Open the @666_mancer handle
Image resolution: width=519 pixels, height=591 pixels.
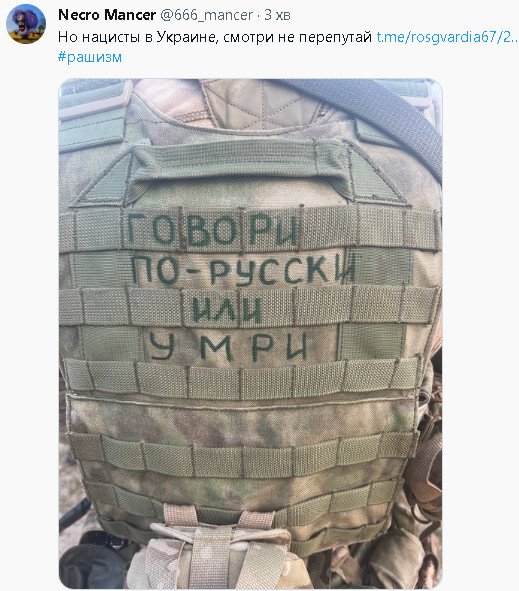click(207, 15)
